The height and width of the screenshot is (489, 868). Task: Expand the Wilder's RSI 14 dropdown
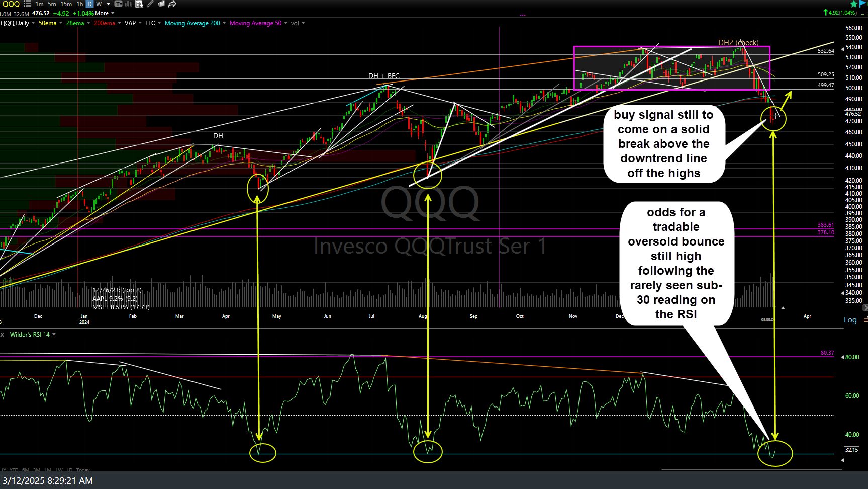54,335
